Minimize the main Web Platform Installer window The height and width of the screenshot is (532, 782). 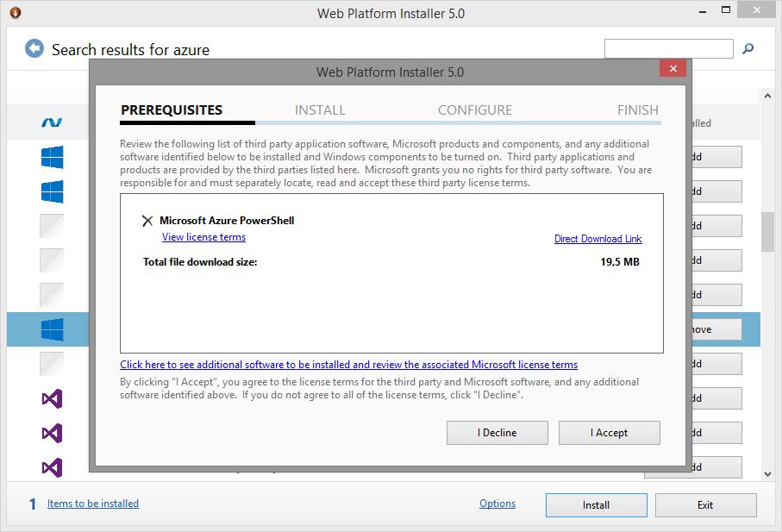coord(703,11)
